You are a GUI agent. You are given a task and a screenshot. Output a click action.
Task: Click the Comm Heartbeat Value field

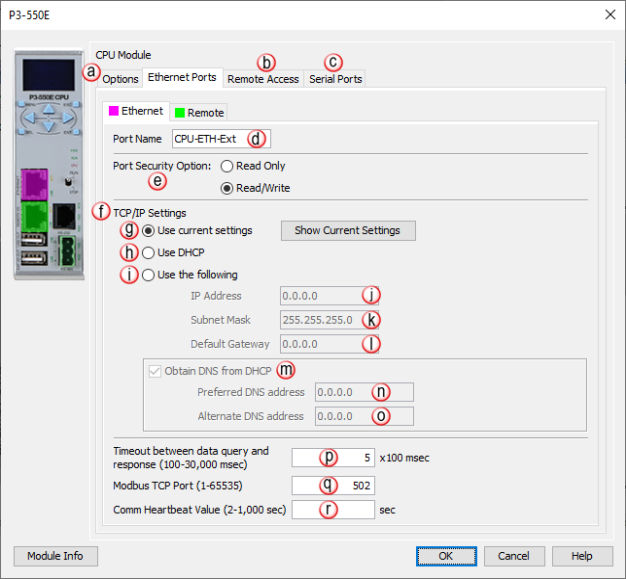click(x=332, y=508)
